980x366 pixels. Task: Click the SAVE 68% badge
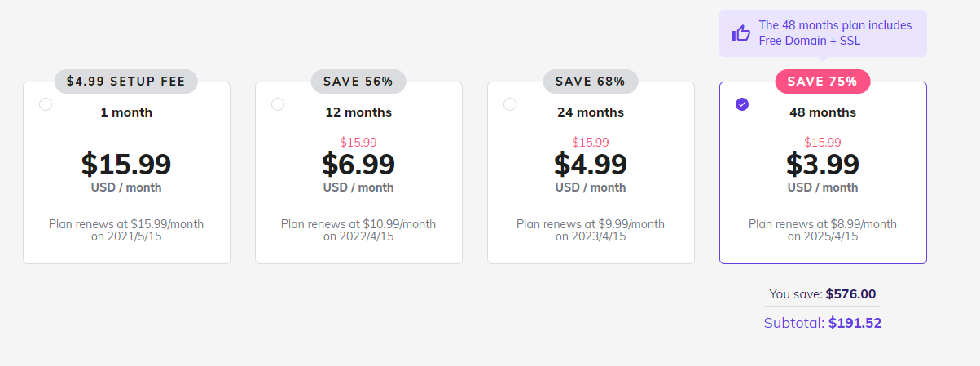[x=591, y=82]
